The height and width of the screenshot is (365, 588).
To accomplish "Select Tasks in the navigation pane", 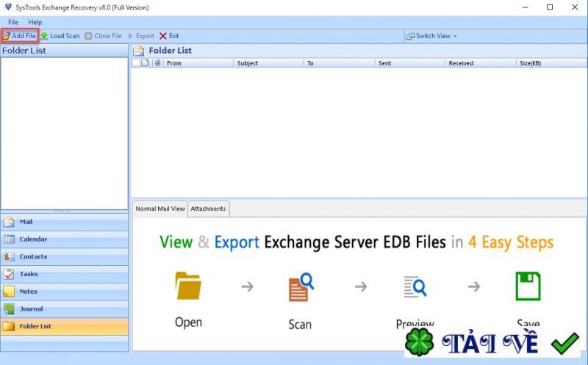I will 64,275.
